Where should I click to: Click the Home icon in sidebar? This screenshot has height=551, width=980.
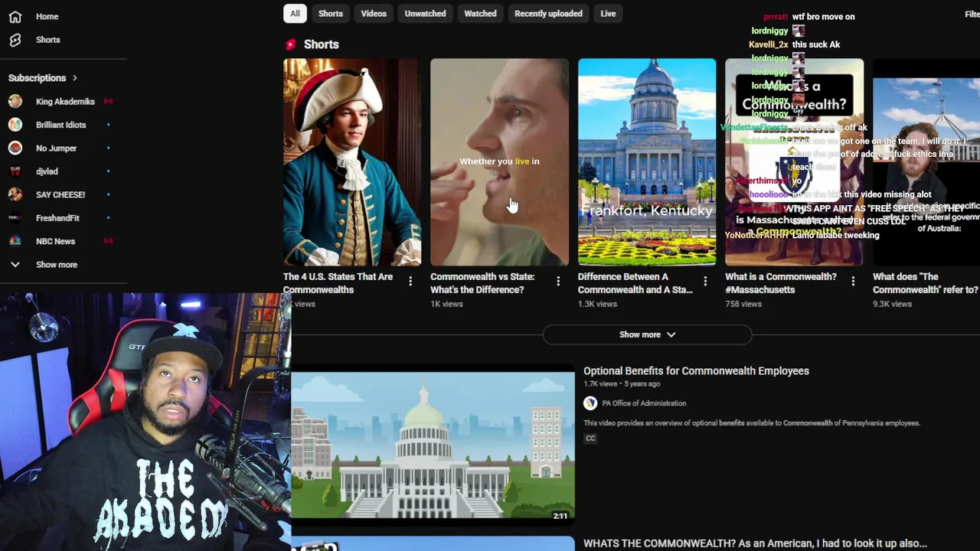pyautogui.click(x=15, y=16)
